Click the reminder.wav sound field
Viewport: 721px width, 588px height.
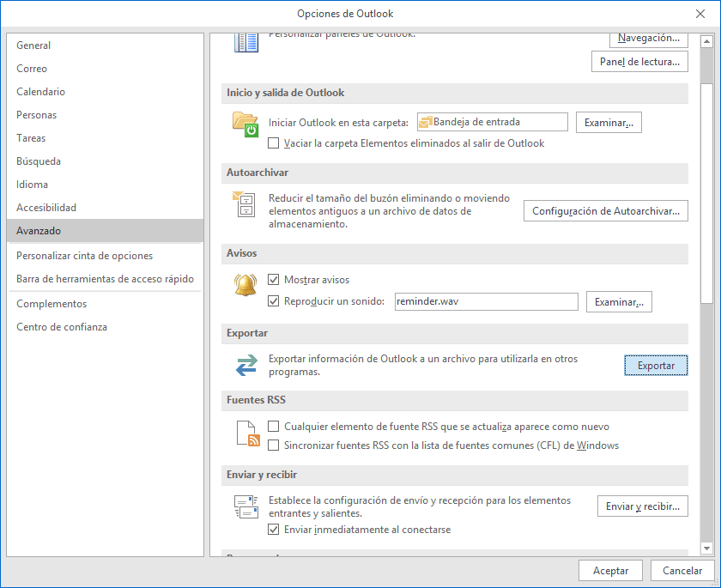click(x=487, y=301)
